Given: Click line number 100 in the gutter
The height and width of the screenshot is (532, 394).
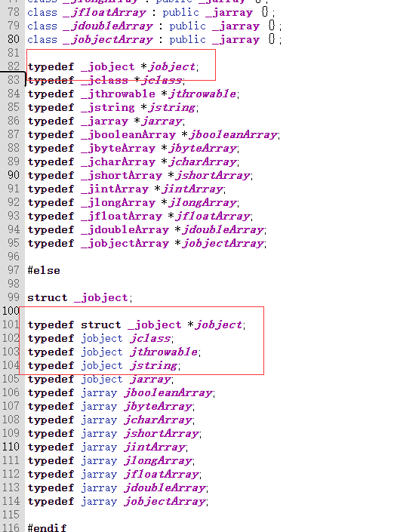Looking at the screenshot, I should (x=11, y=311).
